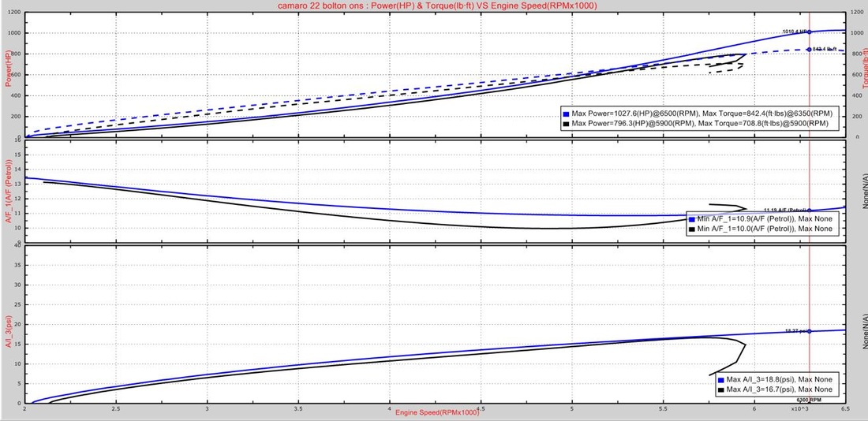Click the torque cursor marker dot at 842.4 lb-ft
Image resolution: width=868 pixels, height=421 pixels.
click(x=810, y=49)
